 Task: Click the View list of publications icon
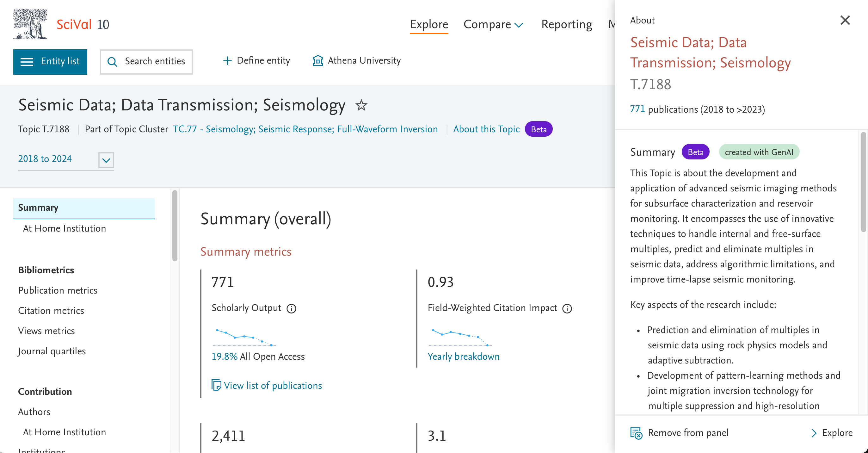point(216,385)
